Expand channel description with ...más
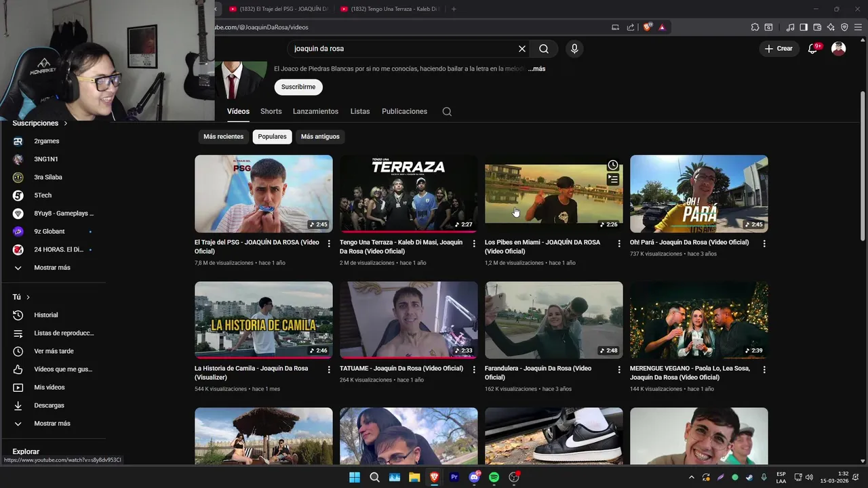Viewport: 868px width, 488px height. [536, 68]
